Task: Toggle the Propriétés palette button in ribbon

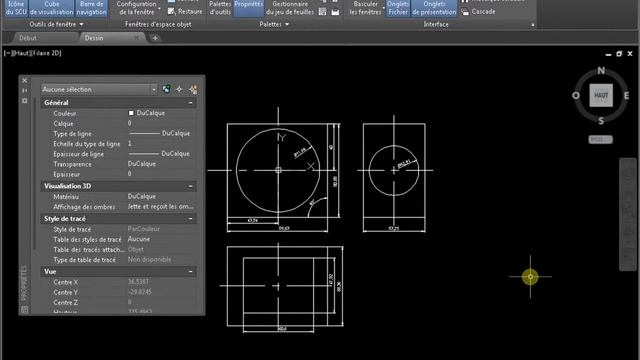Action: (x=249, y=8)
